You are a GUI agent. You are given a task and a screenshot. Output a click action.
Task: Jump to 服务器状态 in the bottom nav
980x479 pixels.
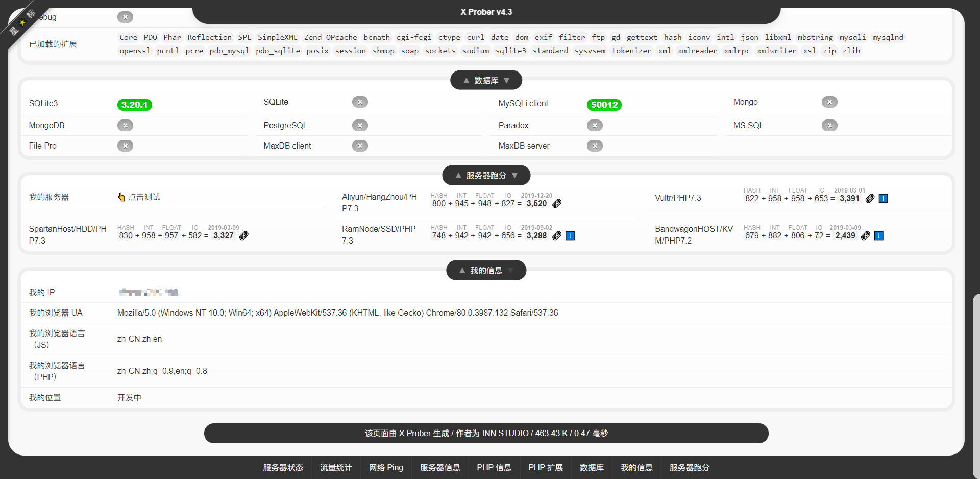pyautogui.click(x=283, y=467)
